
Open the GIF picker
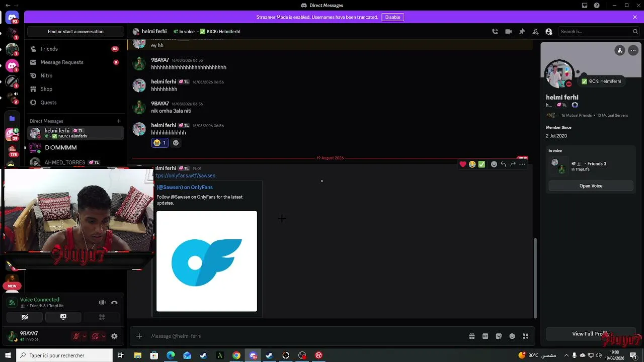[x=486, y=336]
